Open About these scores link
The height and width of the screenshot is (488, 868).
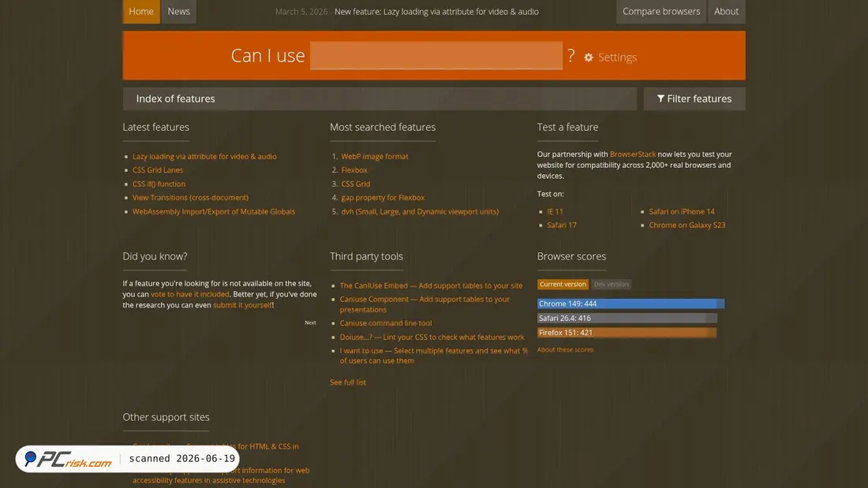[x=565, y=350]
